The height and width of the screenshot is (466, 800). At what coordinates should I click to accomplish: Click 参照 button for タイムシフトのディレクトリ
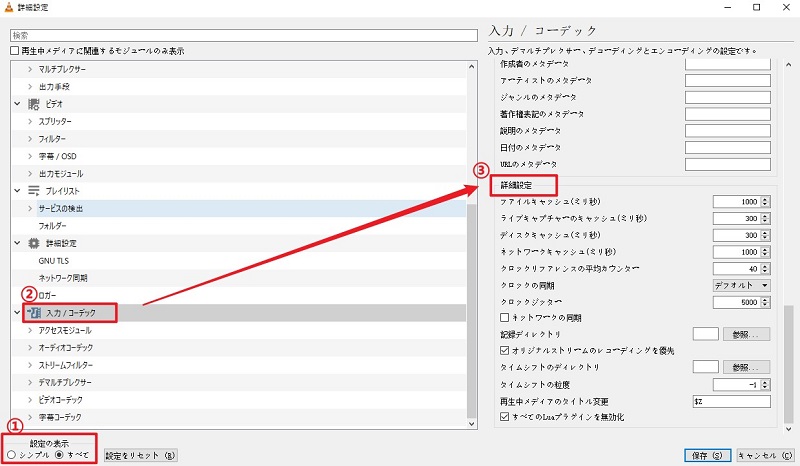click(x=746, y=367)
